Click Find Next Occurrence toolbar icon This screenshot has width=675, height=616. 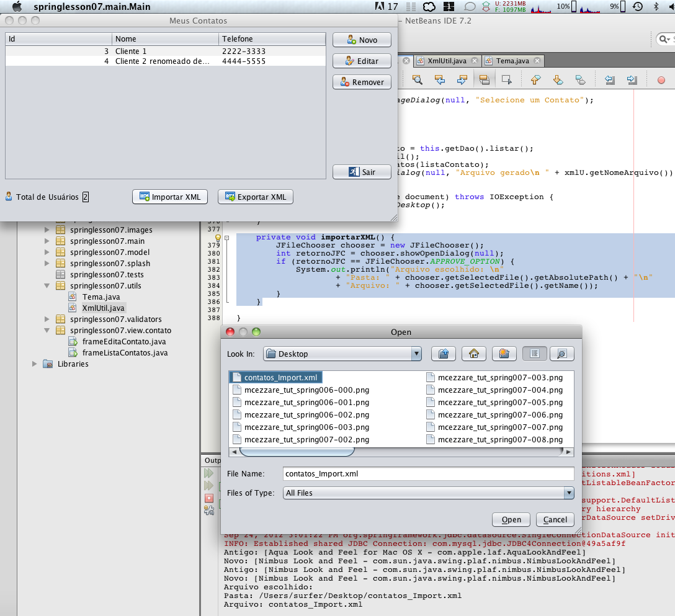point(462,79)
